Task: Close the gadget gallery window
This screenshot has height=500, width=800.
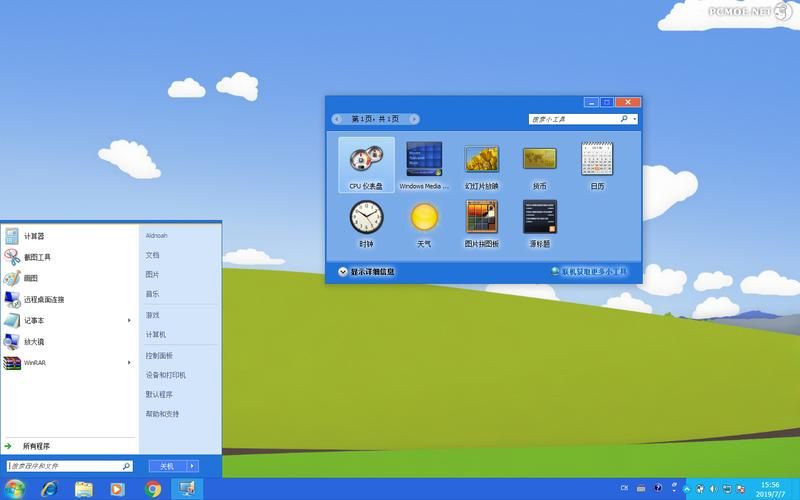Action: (x=628, y=102)
